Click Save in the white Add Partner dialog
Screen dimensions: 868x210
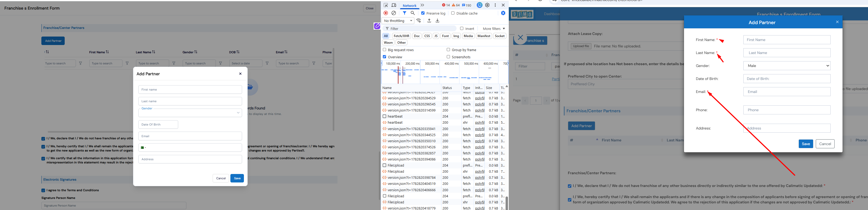click(237, 178)
